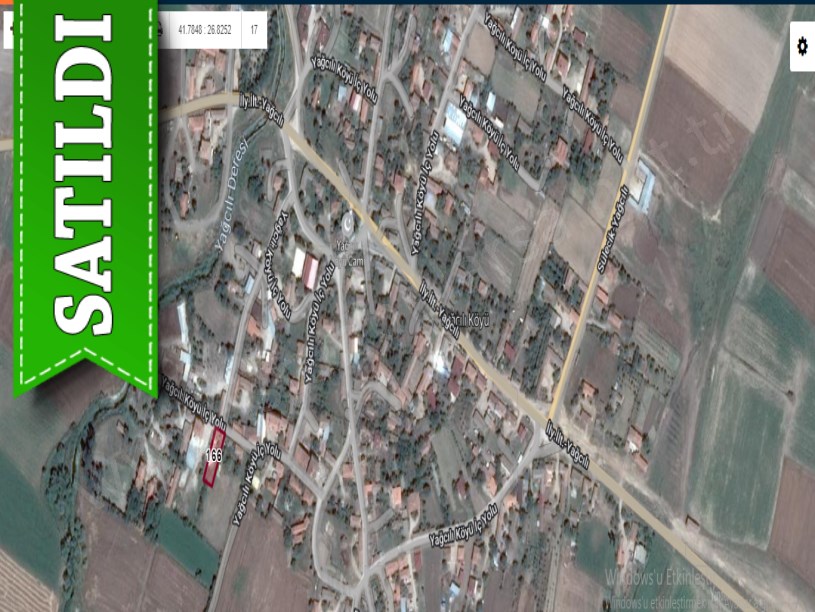Click the letter S on the SATILDI banner
The height and width of the screenshot is (612, 815).
(84, 304)
